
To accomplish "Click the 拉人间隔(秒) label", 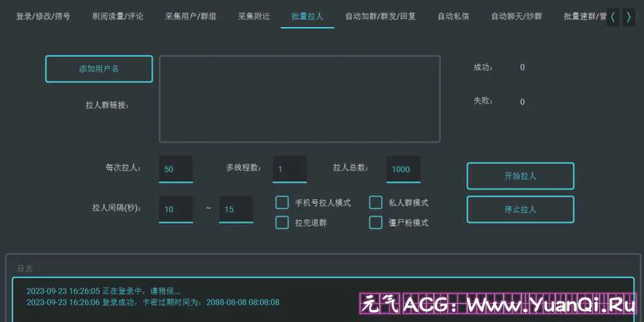I will click(116, 208).
